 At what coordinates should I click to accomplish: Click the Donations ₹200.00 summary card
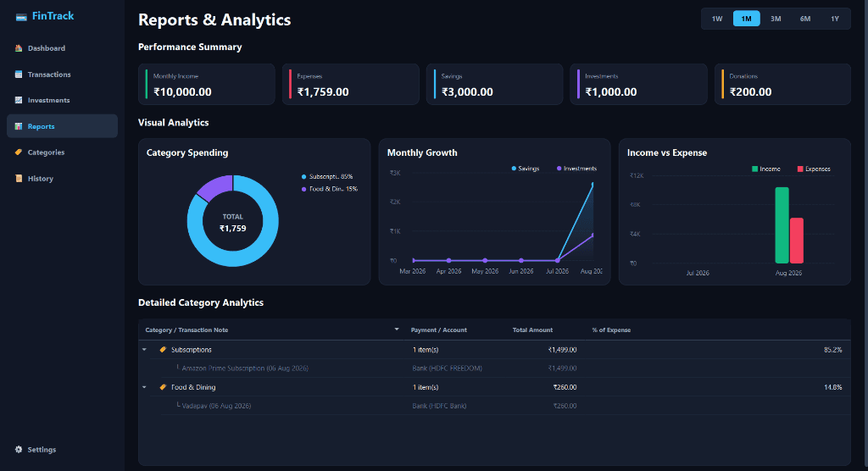[782, 84]
